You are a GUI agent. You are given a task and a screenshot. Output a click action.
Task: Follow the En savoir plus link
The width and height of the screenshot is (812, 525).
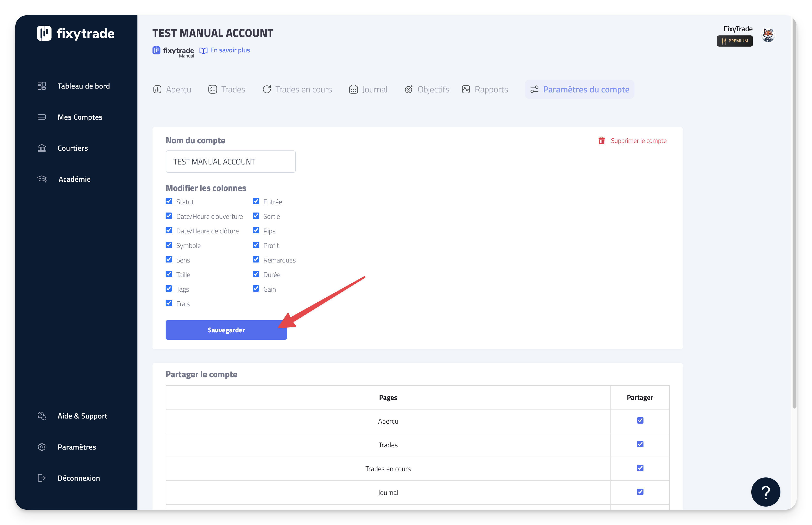(x=230, y=50)
